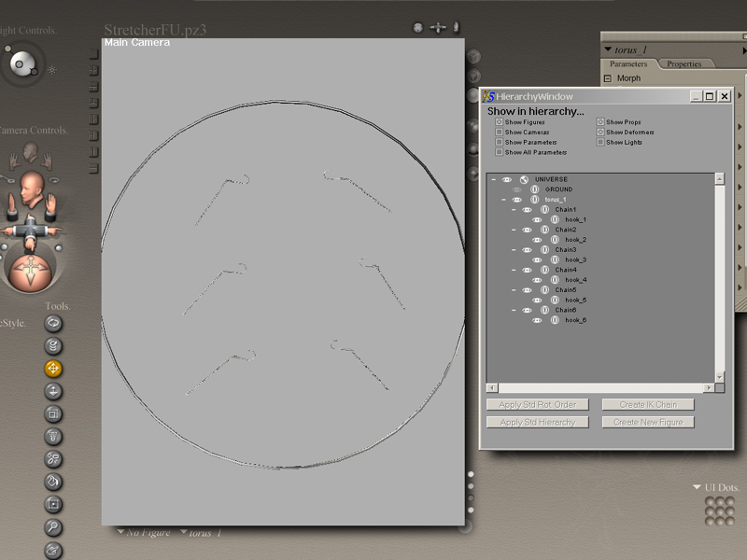Switch to the Properties tab
The height and width of the screenshot is (560, 747).
point(684,64)
